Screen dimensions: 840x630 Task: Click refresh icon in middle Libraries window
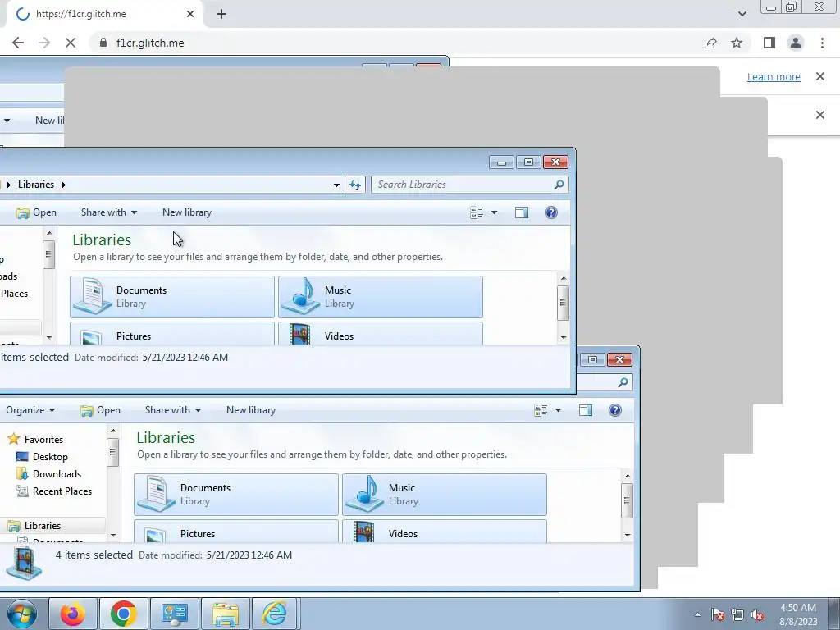click(x=355, y=185)
